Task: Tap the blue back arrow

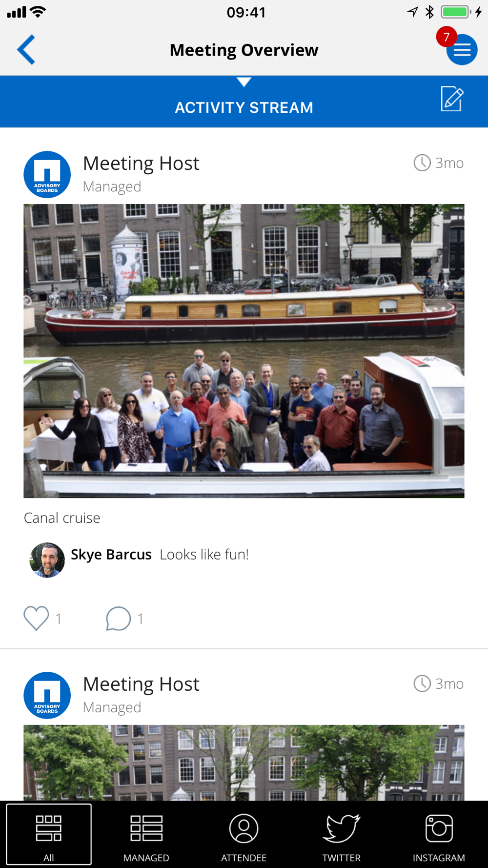Action: click(26, 50)
